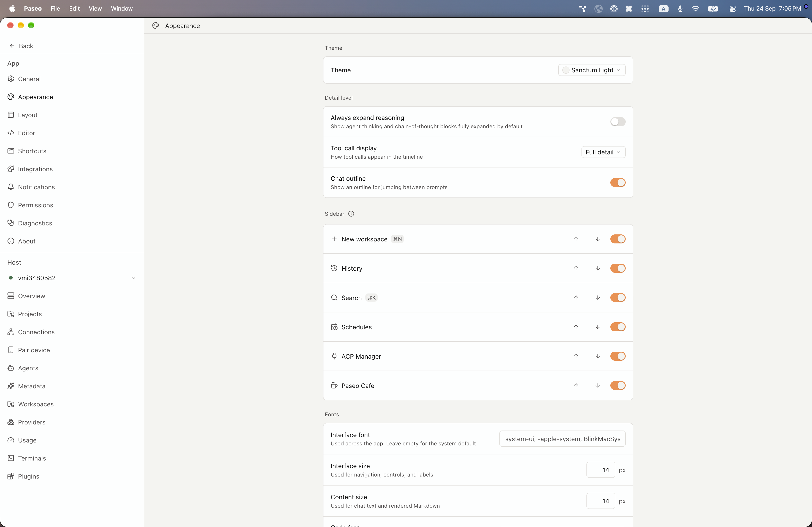The image size is (812, 527).
Task: Go Back from settings
Action: [21, 46]
